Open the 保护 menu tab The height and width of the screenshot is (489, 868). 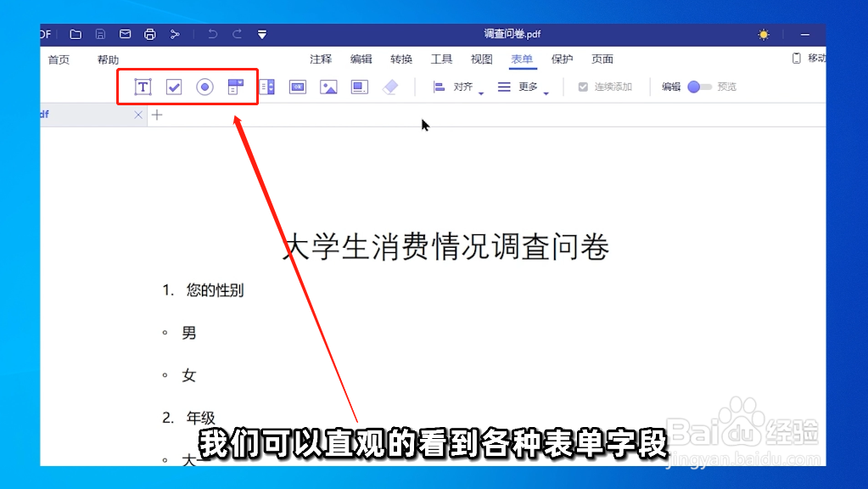563,59
